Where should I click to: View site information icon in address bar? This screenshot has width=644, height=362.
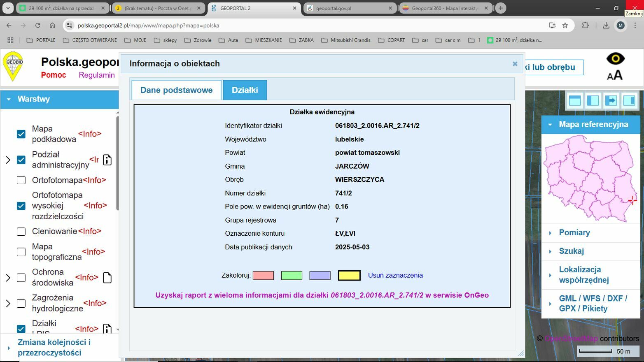[69, 26]
